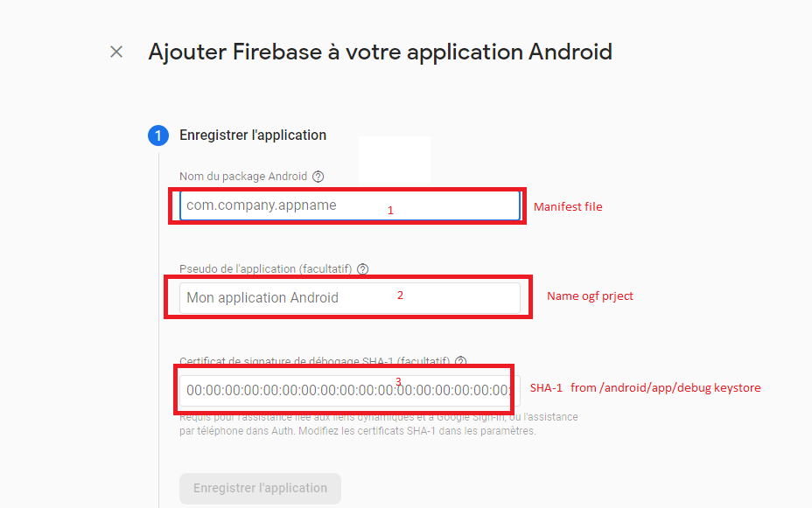
Task: Click the Enregistrer l'application step heading
Action: tap(253, 135)
